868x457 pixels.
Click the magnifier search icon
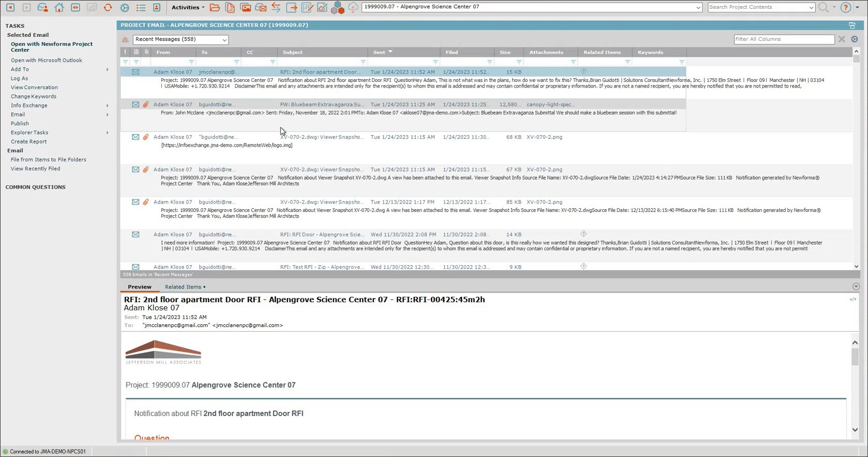pos(823,7)
